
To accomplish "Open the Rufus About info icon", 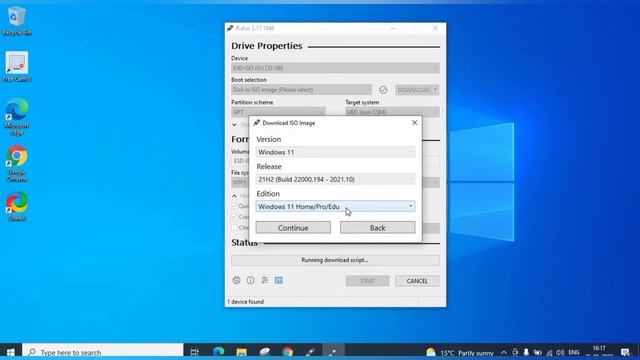I will 250,280.
